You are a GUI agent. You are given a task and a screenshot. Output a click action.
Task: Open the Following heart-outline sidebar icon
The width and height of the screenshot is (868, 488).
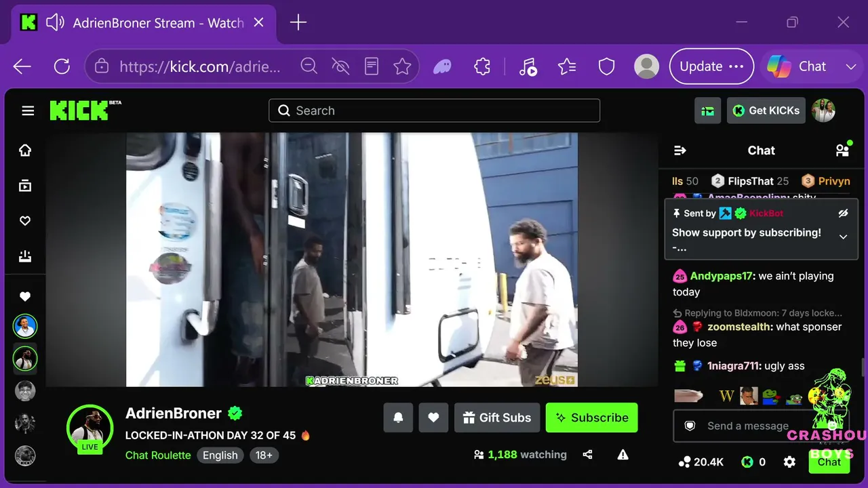(x=25, y=221)
